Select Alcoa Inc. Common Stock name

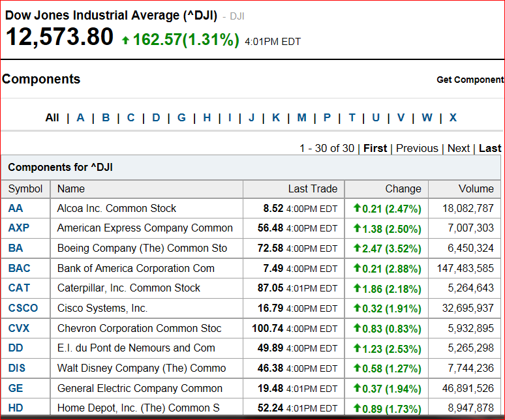(x=117, y=208)
